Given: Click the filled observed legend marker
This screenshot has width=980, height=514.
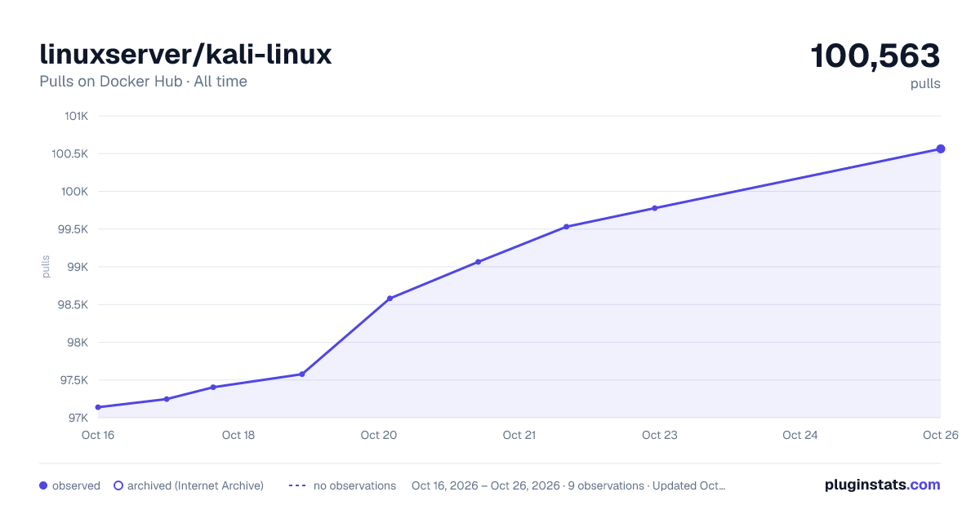Looking at the screenshot, I should pyautogui.click(x=43, y=485).
